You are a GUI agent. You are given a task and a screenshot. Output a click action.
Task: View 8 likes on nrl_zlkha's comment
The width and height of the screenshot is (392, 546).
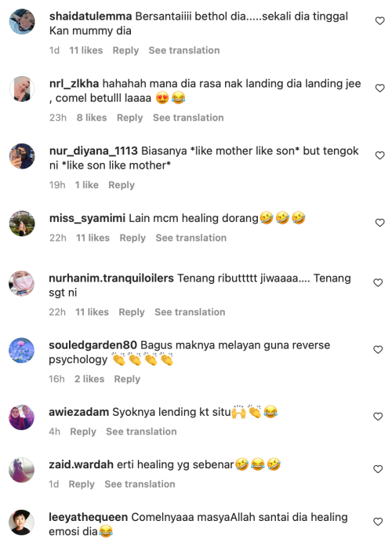(92, 118)
